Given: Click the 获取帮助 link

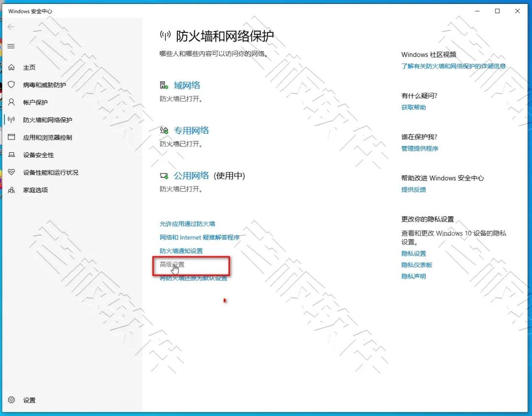Looking at the screenshot, I should [413, 107].
